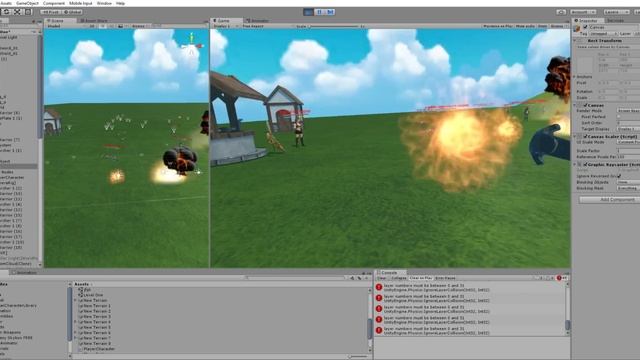This screenshot has width=640, height=360.
Task: Select the Rotate tool in top toolbar
Action: [7, 12]
